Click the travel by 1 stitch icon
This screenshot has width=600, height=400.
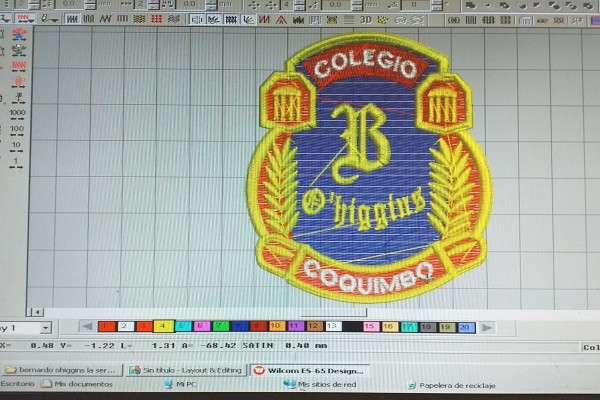(x=17, y=161)
